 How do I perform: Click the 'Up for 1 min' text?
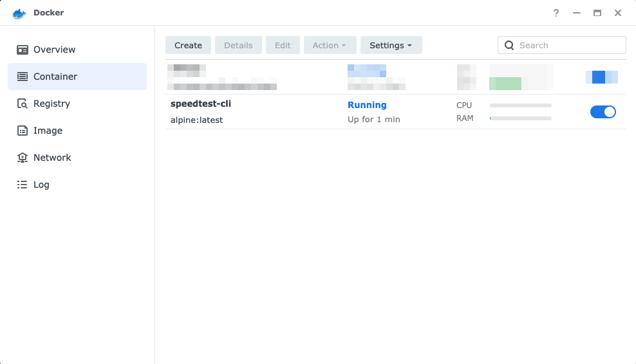pos(374,120)
